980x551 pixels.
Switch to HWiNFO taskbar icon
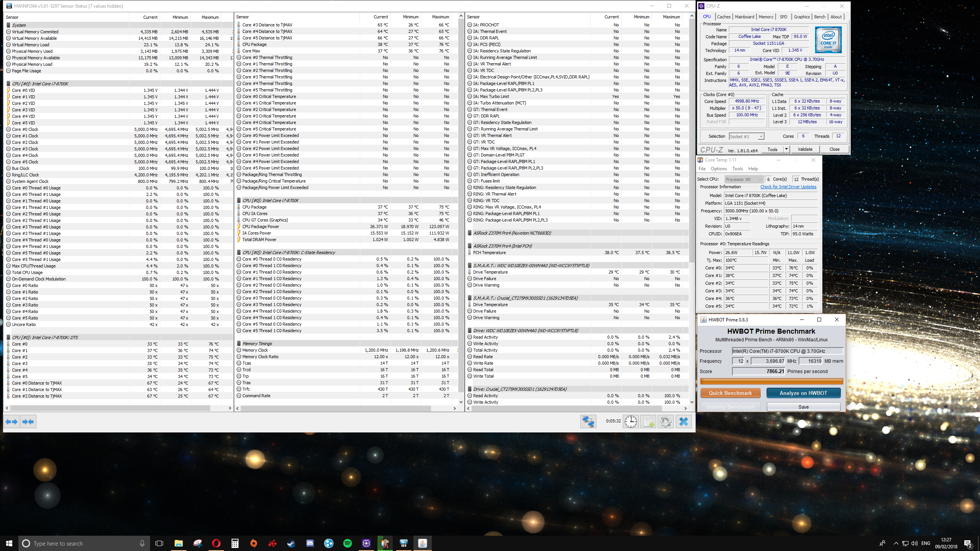click(404, 543)
